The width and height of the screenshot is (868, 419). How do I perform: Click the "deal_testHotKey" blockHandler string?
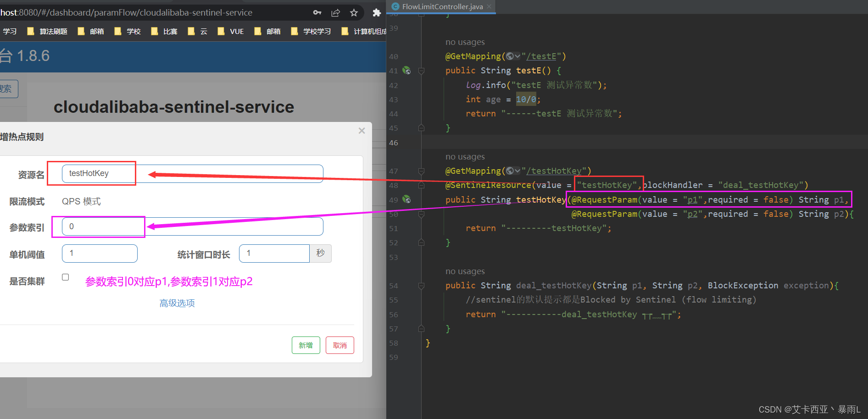point(761,185)
